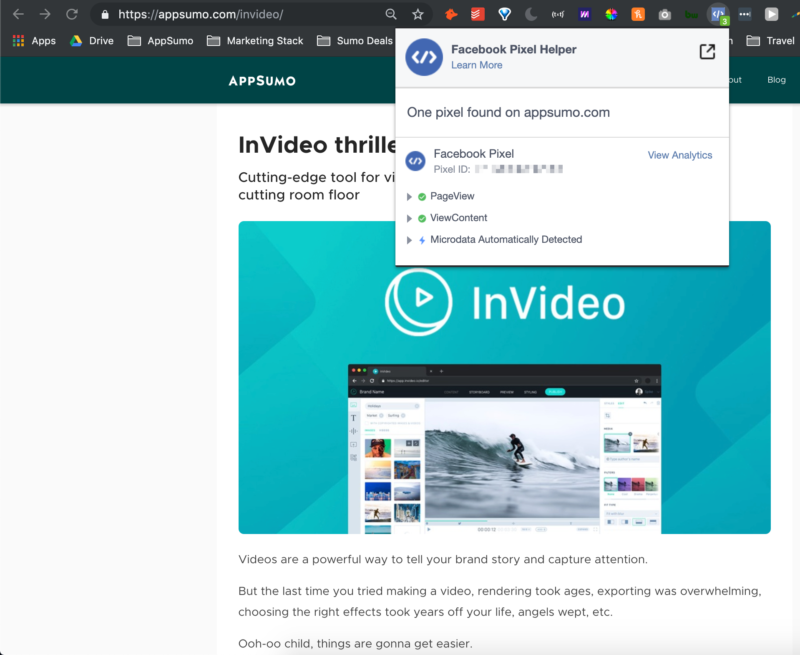800x655 pixels.
Task: Open the AppSumo bookmarks folder
Action: point(160,41)
